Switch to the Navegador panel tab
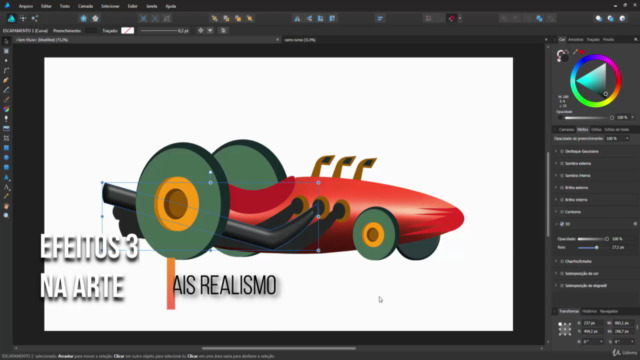640x360 pixels. point(609,311)
